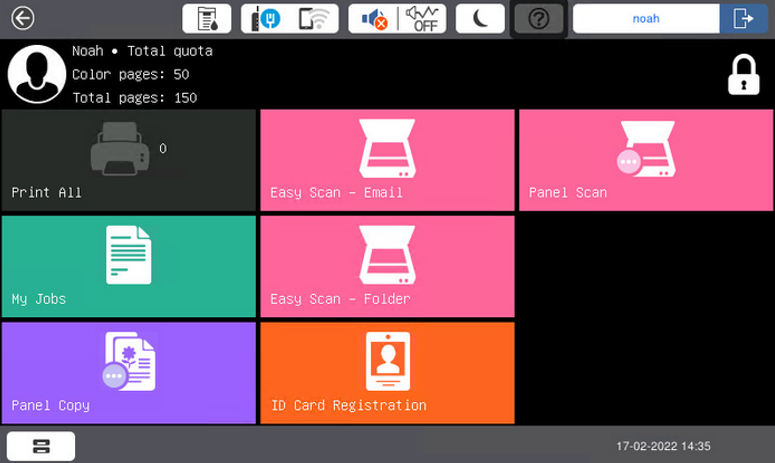Screen dimensions: 775x463
Task: Open help question mark button
Action: 538,19
